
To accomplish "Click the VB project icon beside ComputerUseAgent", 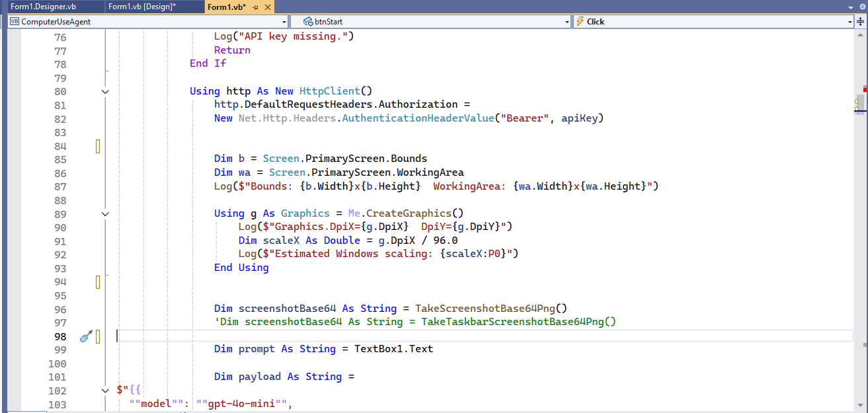I will (x=15, y=21).
